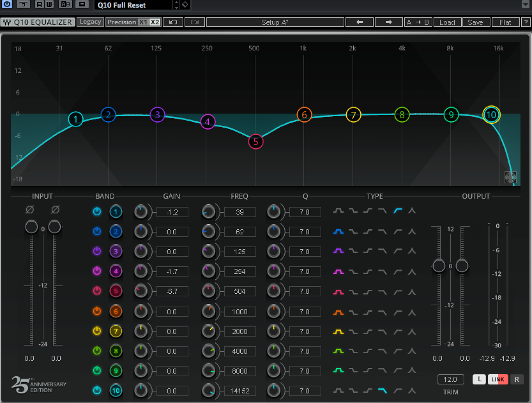Select Precision X2 mode
The height and width of the screenshot is (403, 532).
click(x=155, y=22)
